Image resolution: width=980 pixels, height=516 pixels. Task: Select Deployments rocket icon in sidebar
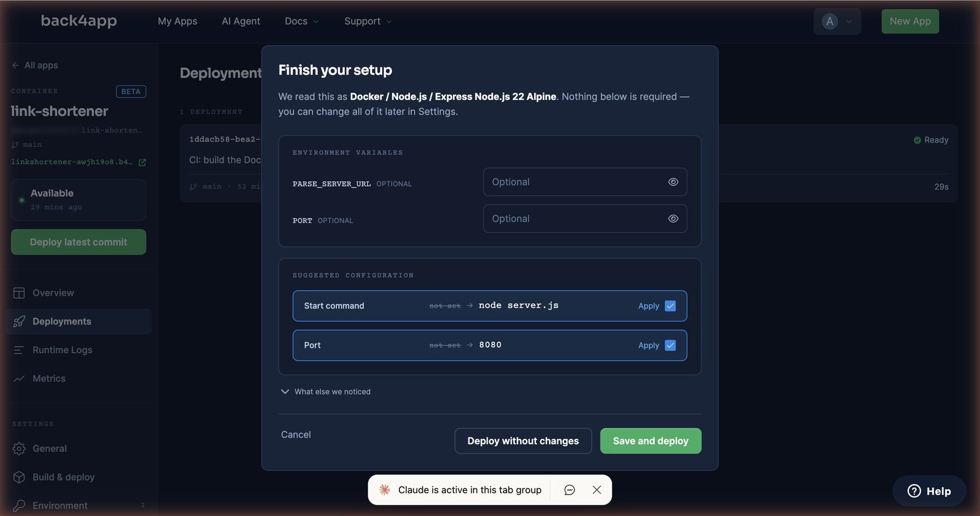pos(19,321)
